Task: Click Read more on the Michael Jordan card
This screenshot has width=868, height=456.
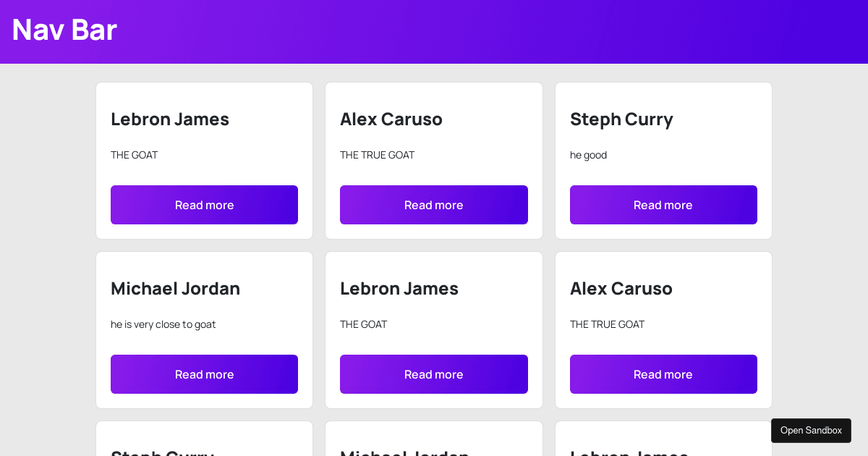Action: pos(204,374)
